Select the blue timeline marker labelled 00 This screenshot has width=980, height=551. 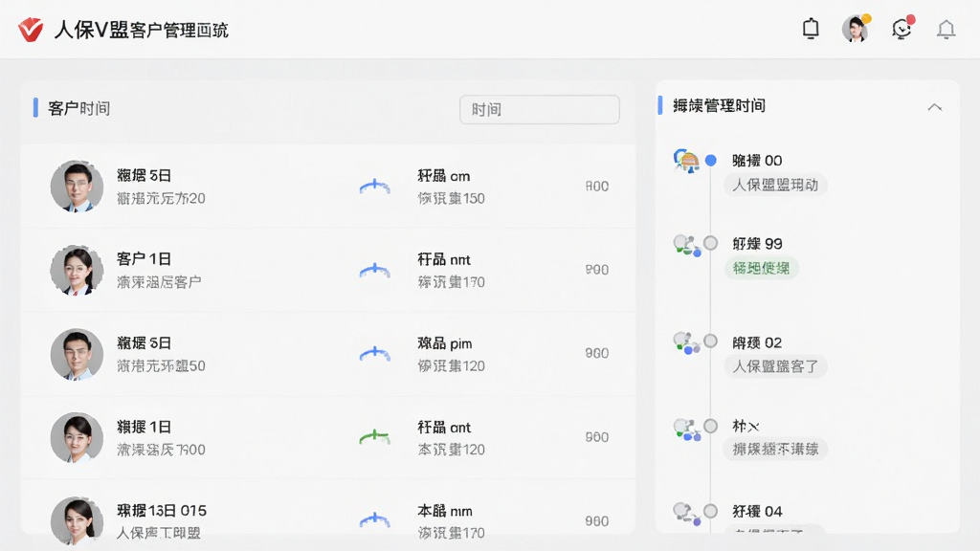[x=711, y=161]
